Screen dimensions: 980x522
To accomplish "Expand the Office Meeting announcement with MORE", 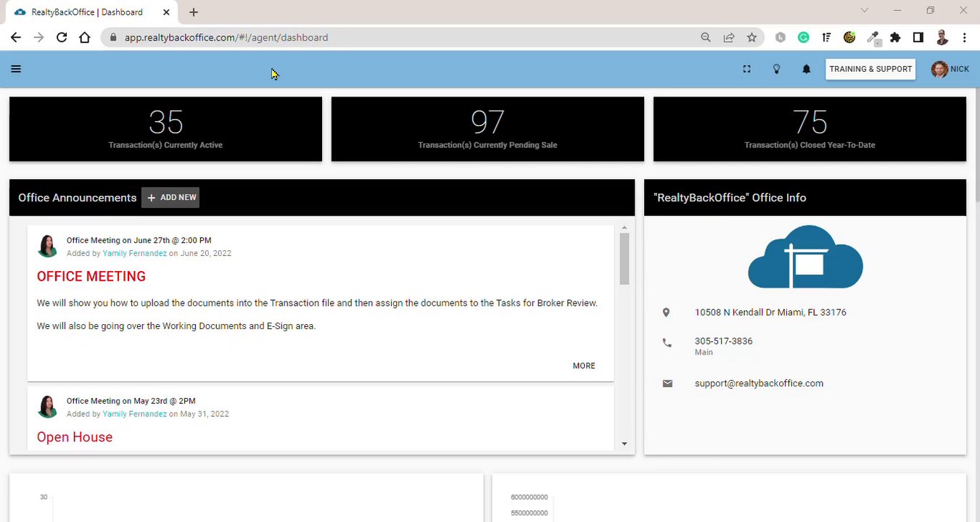I will point(584,366).
